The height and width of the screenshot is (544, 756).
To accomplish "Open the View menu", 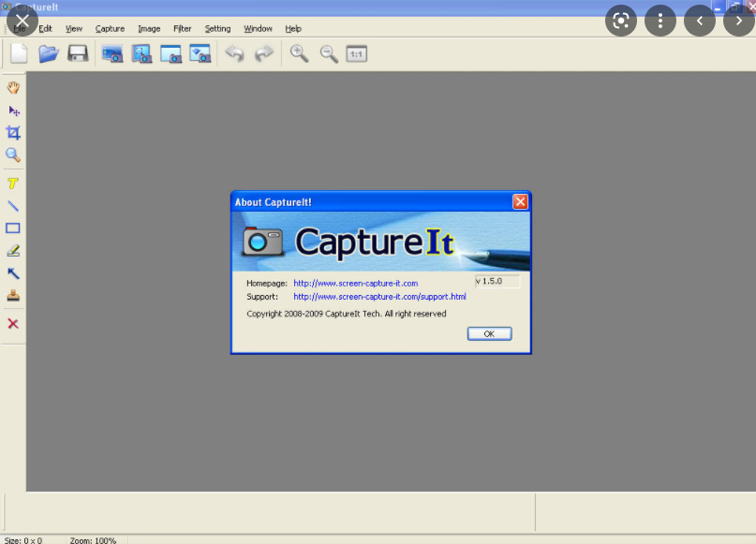I will coord(74,28).
